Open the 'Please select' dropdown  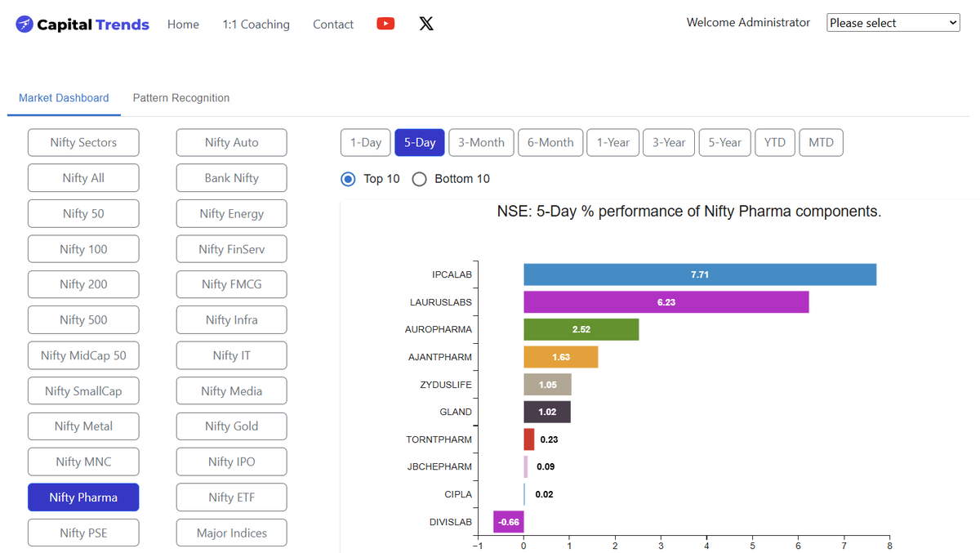(893, 23)
